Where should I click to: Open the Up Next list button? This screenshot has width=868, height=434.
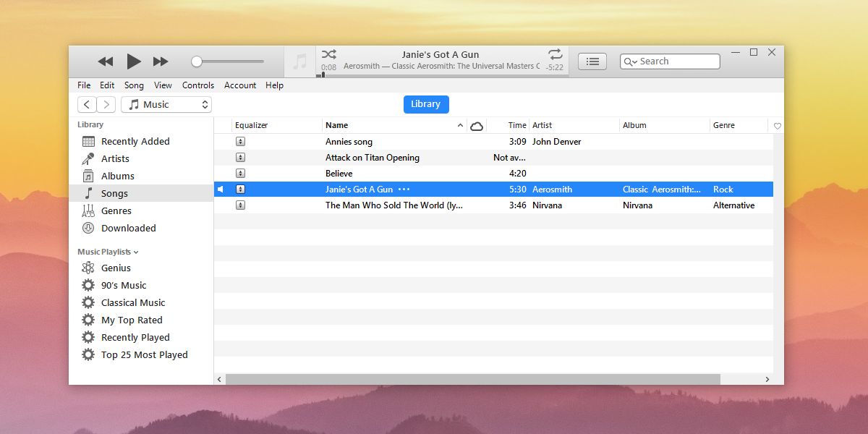pyautogui.click(x=592, y=61)
